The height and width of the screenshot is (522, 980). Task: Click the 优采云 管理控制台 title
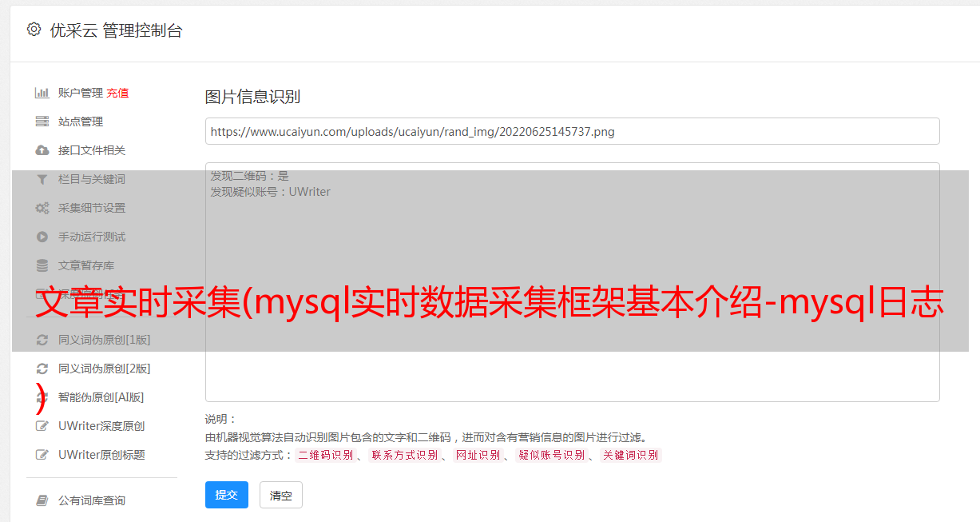(x=116, y=30)
